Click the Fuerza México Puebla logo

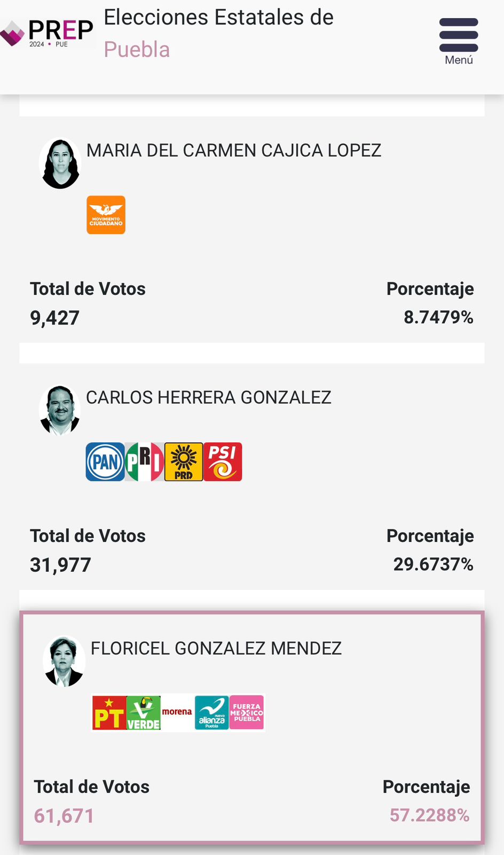coord(247,713)
